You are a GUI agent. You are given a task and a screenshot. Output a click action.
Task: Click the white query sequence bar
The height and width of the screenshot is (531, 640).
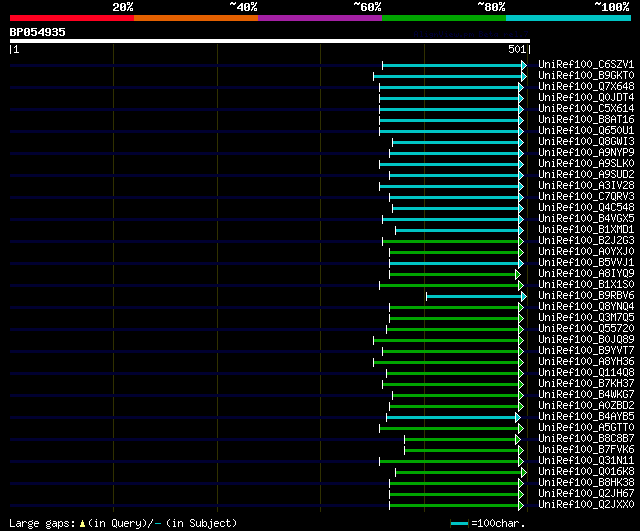(270, 41)
